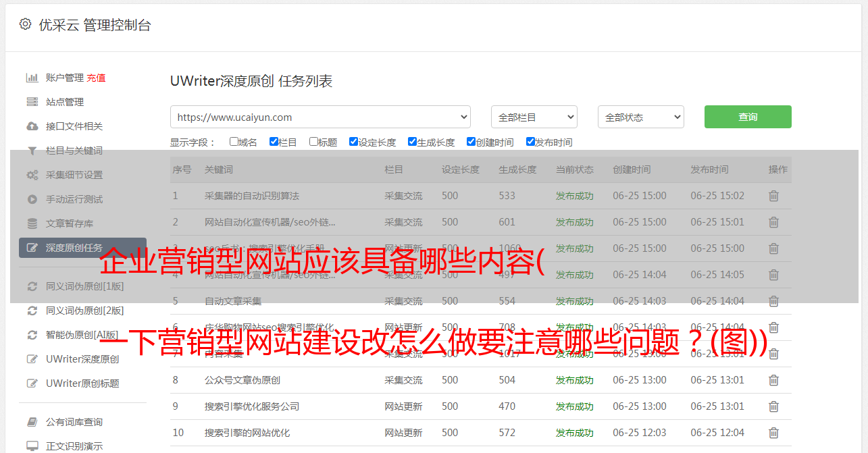The image size is (868, 453).
Task: Click the database icon for 文章暂存库
Action: point(32,223)
